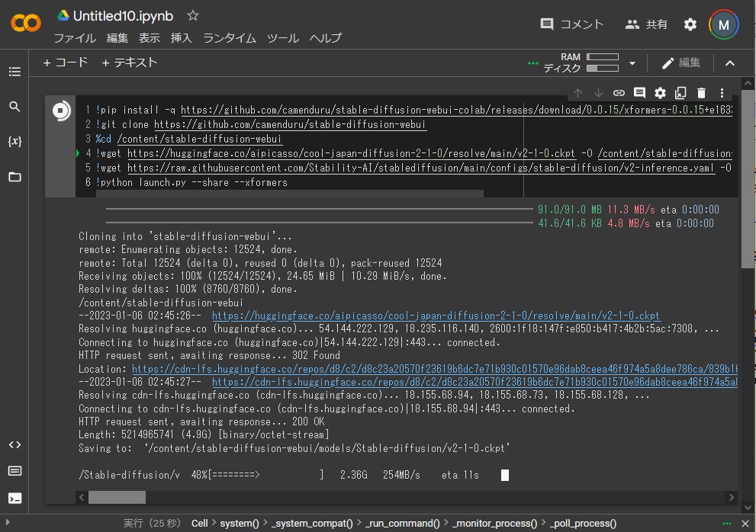Open the ランタイム menu
Viewport: 756px width, 532px height.
pos(230,38)
